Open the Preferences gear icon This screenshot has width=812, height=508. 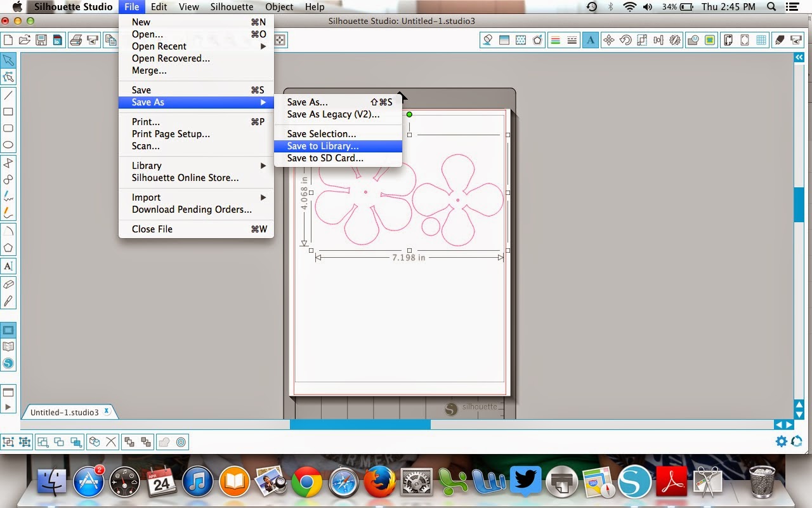pyautogui.click(x=782, y=441)
